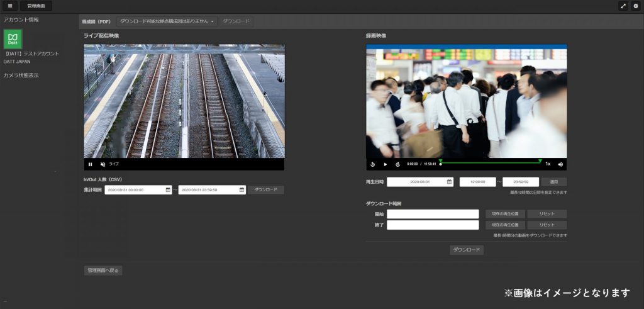Toggle recorded video volume speaker
644x309 pixels.
click(x=560, y=164)
